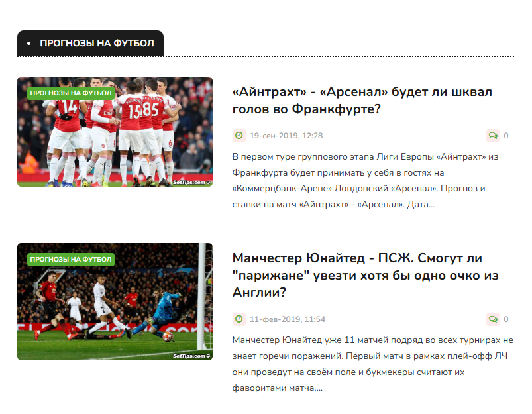
Task: Open the ПРОГНОЗЫ НА ФУТБОЛ section tab
Action: (90, 44)
